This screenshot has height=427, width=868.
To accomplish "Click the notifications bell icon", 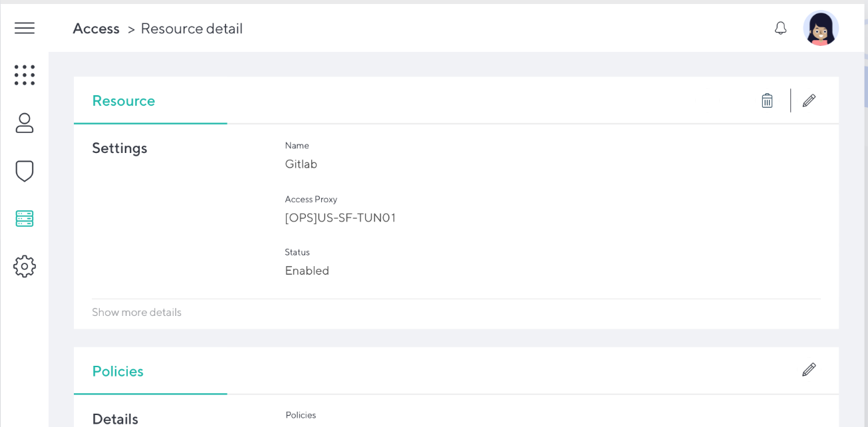I will pos(780,28).
